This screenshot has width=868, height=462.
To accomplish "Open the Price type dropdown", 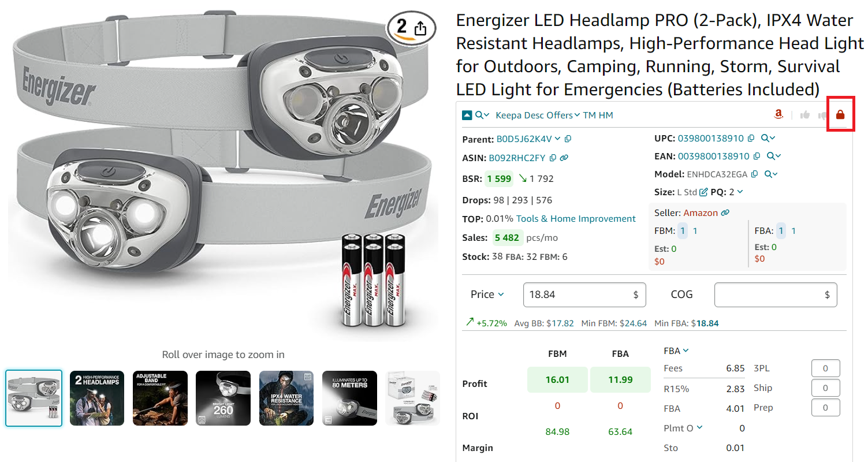I will (x=487, y=295).
